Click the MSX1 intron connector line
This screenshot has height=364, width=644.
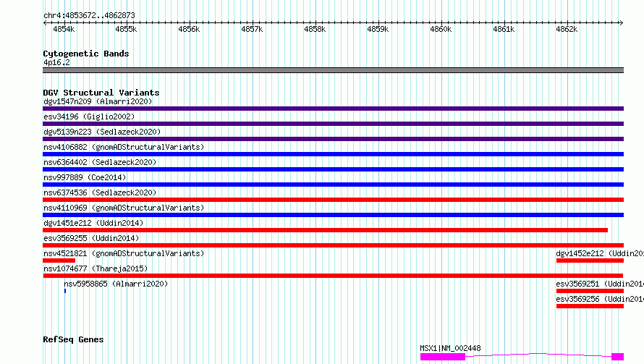pyautogui.click(x=538, y=355)
